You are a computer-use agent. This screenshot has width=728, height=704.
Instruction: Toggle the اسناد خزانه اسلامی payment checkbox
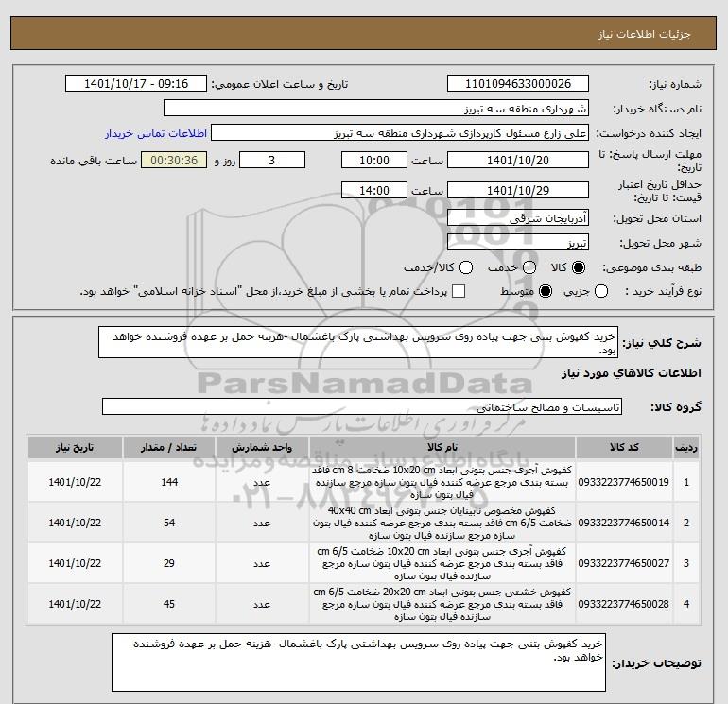[459, 291]
